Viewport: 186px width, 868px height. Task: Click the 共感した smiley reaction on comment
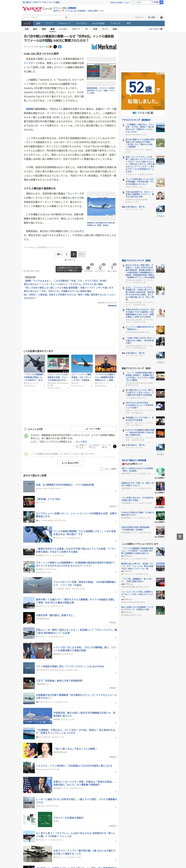point(81,446)
